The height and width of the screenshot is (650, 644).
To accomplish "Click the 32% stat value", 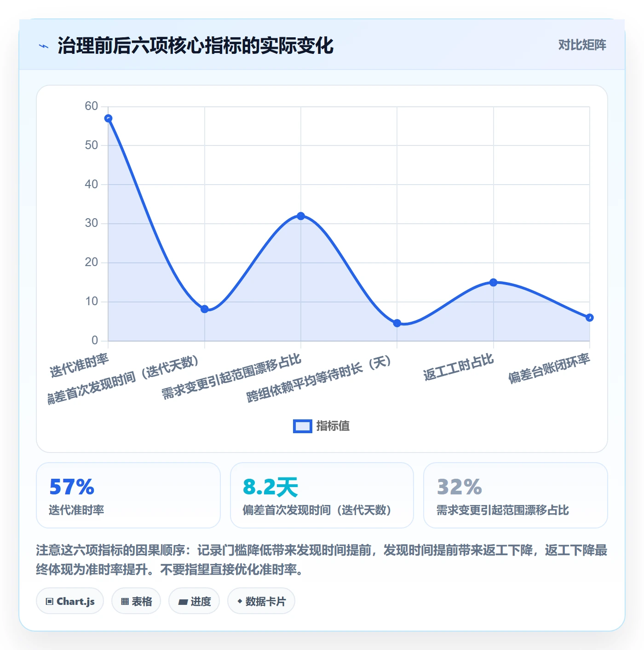I will coord(459,487).
